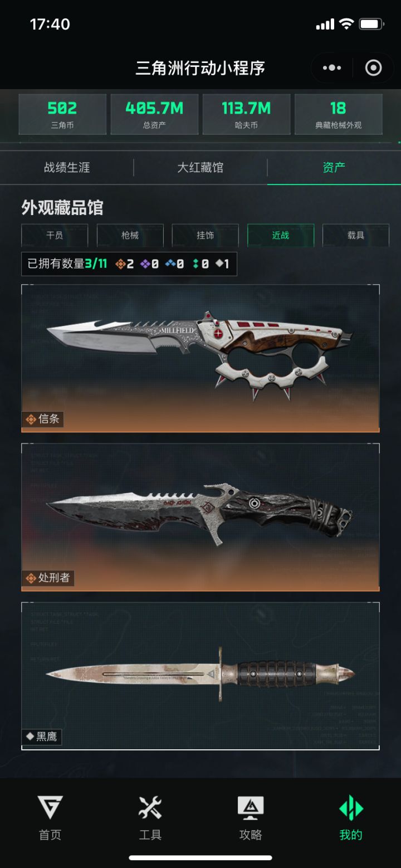This screenshot has width=401, height=868.
Task: Open the mini program more-options dots icon
Action: (x=332, y=68)
